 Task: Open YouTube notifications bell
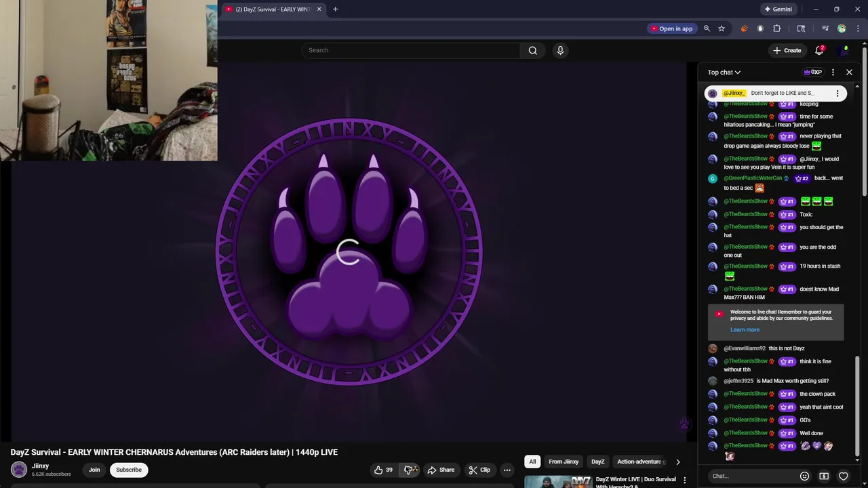pos(819,50)
